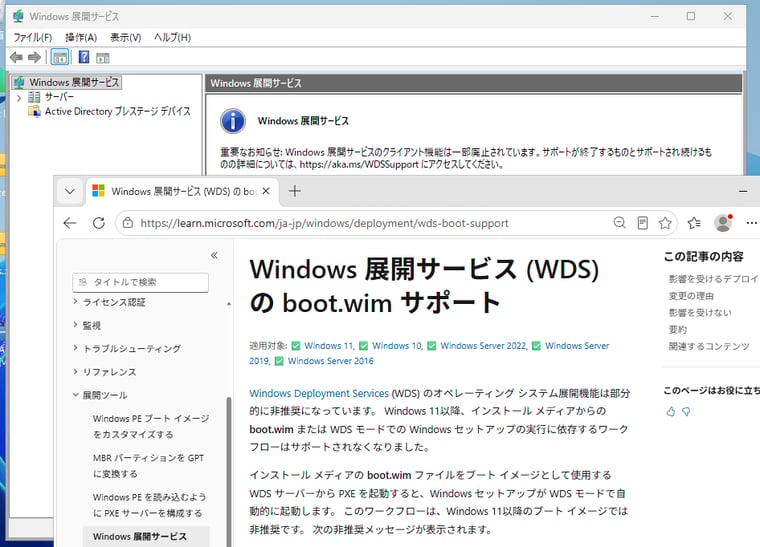Select Windows 展開サービス sidebar entry
Viewport: 760px width, 547px height.
[x=140, y=536]
